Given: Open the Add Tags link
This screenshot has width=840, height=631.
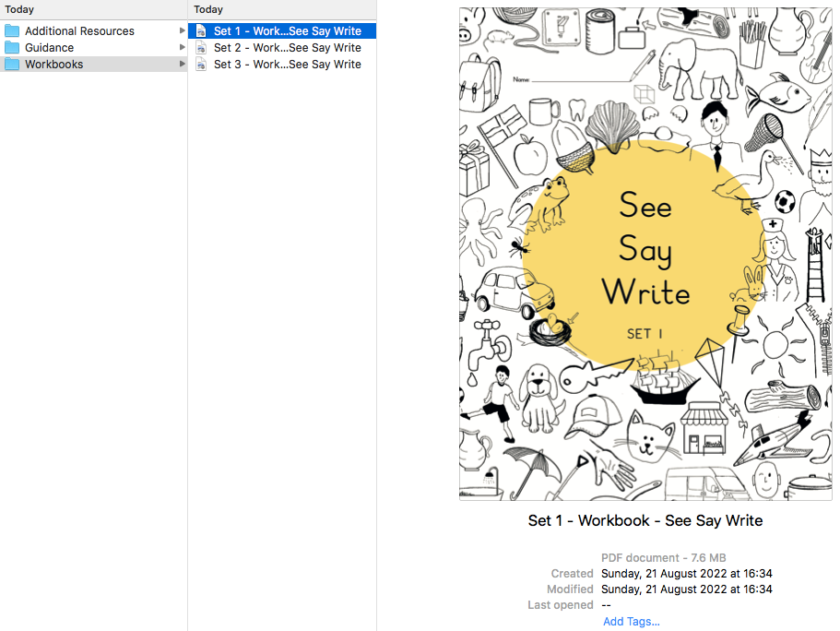Looking at the screenshot, I should (631, 621).
